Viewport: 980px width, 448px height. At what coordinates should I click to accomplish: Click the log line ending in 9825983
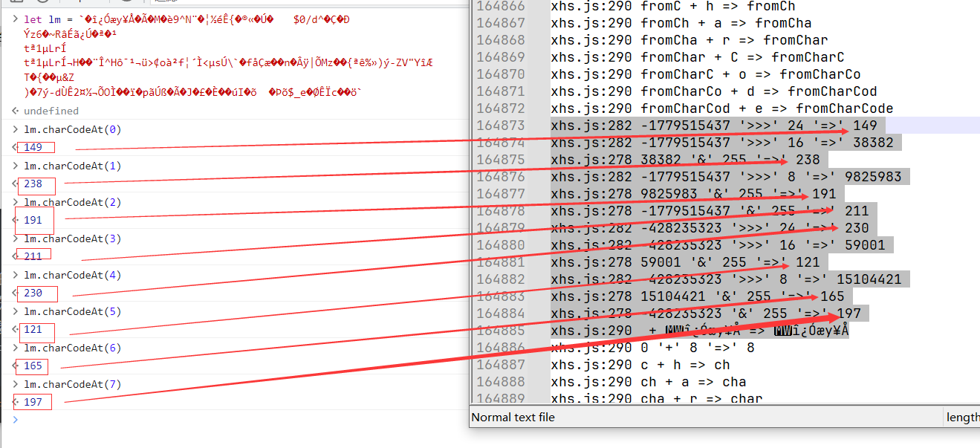pyautogui.click(x=727, y=177)
